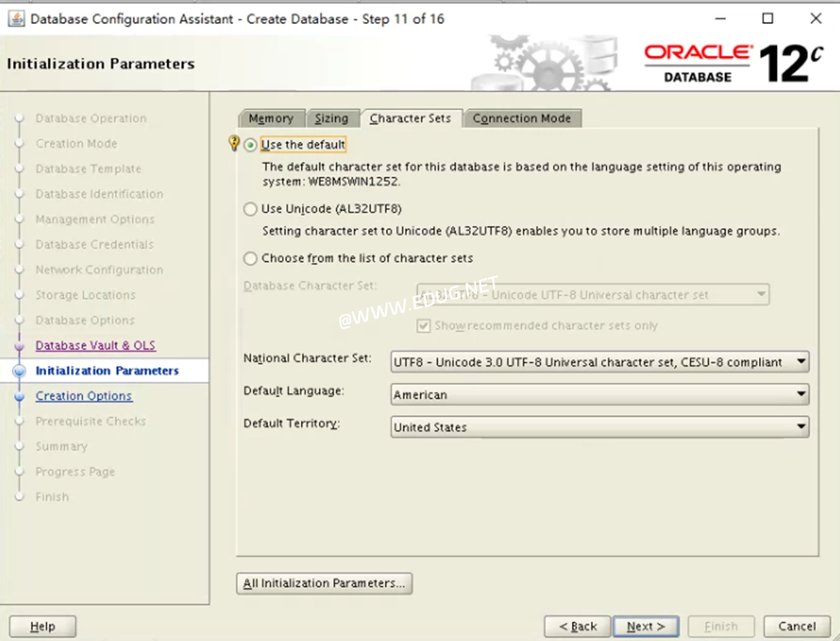Switch to the Memory tab
Image resolution: width=840 pixels, height=641 pixels.
pyautogui.click(x=271, y=118)
